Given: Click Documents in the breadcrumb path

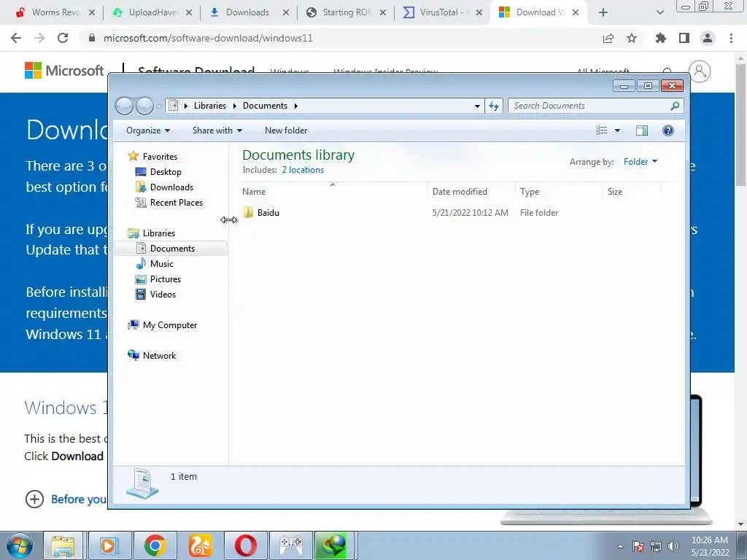Looking at the screenshot, I should pos(265,106).
